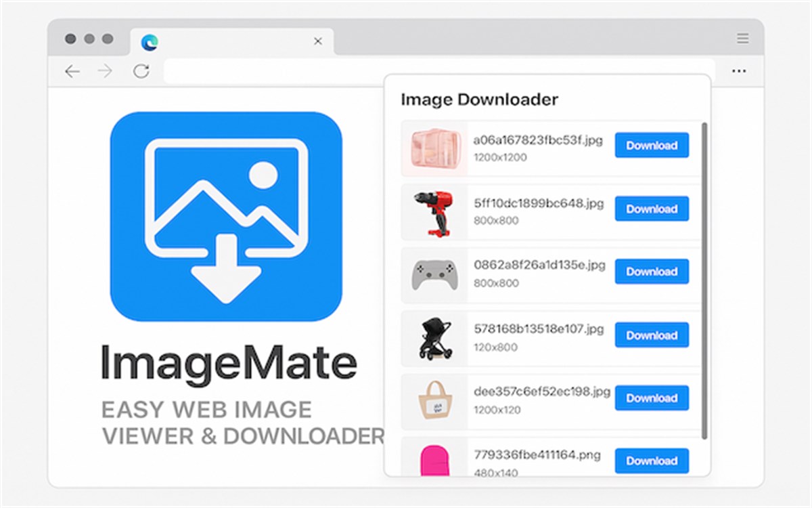Open the tote bag thumbnail
The image size is (812, 508).
coord(434,401)
